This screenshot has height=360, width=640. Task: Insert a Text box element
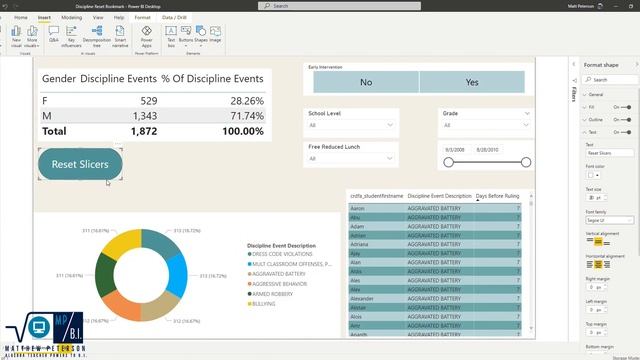(171, 36)
